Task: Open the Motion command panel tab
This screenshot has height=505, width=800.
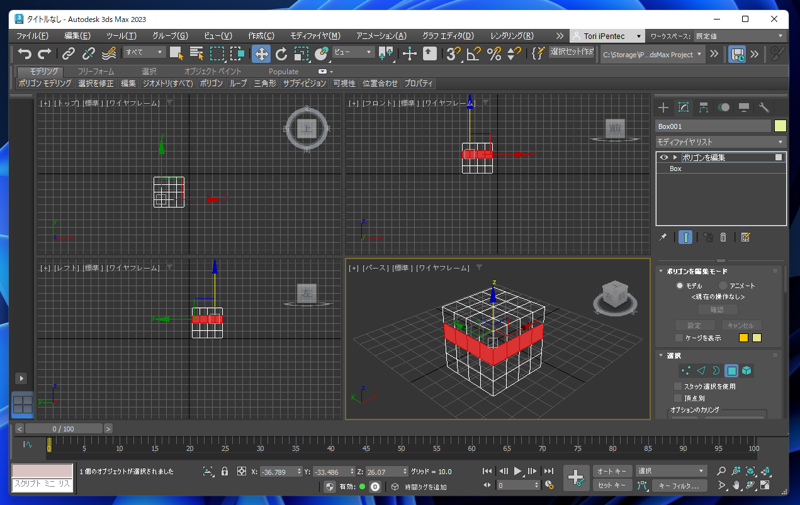Action: tap(723, 107)
